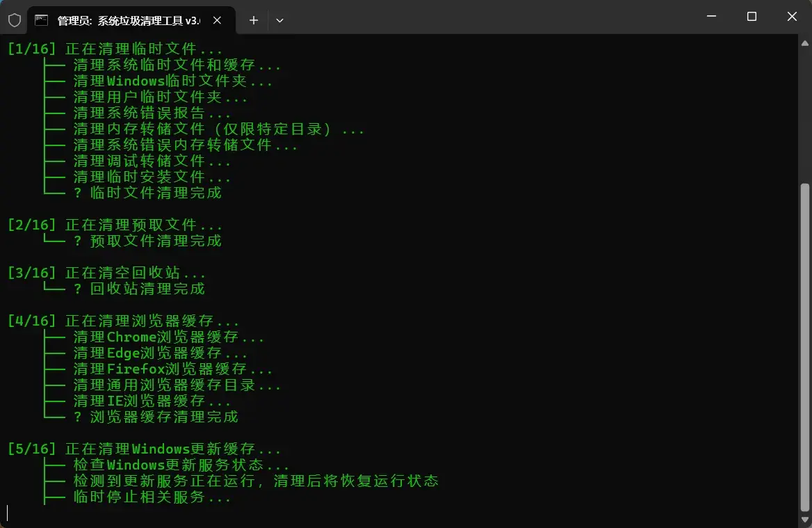Close the 管理员 tab with its X
Image resolution: width=812 pixels, height=528 pixels.
tap(216, 20)
